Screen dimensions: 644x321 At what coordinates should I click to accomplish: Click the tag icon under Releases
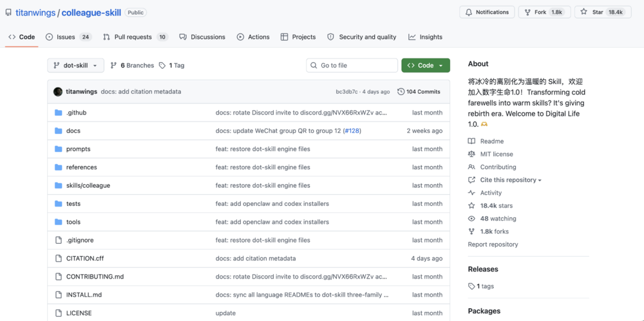471,286
